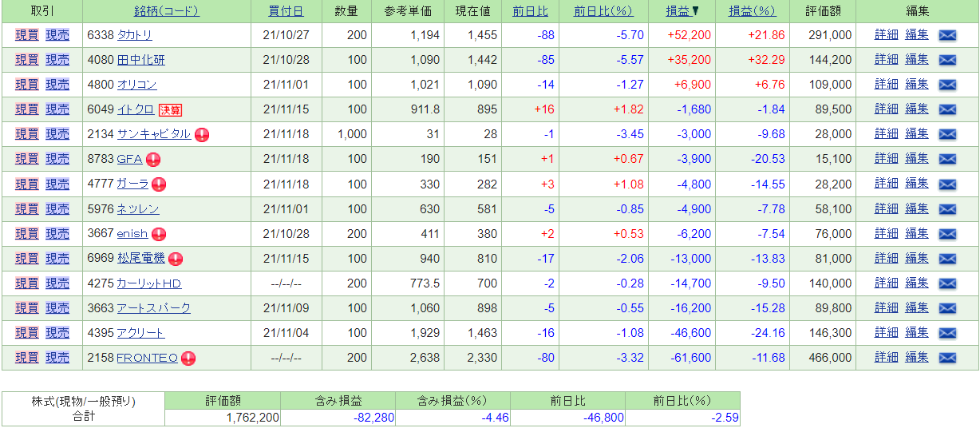Click the 決算 badge next to イトクロ
The image size is (980, 432).
tap(170, 110)
